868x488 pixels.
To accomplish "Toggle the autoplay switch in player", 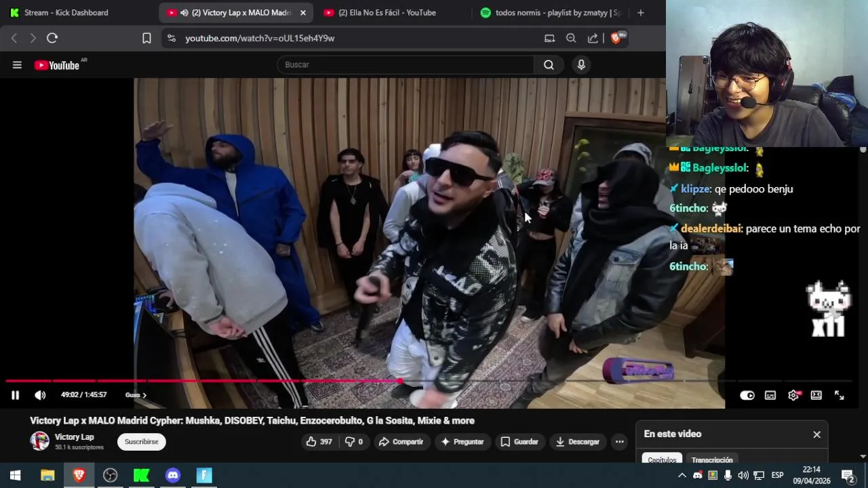I will tap(747, 395).
